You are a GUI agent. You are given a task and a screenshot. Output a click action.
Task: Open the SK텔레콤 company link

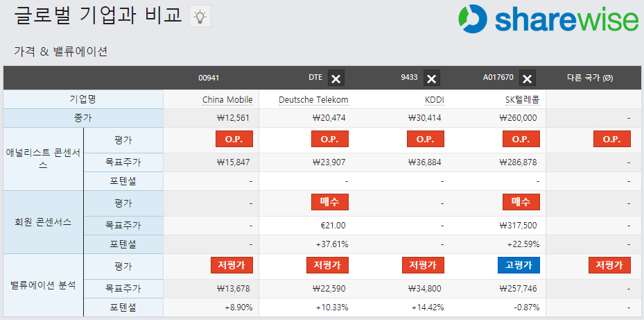tap(523, 100)
